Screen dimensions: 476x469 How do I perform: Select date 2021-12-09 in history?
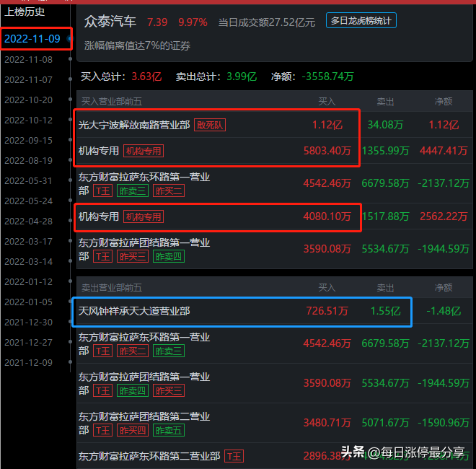tap(29, 362)
